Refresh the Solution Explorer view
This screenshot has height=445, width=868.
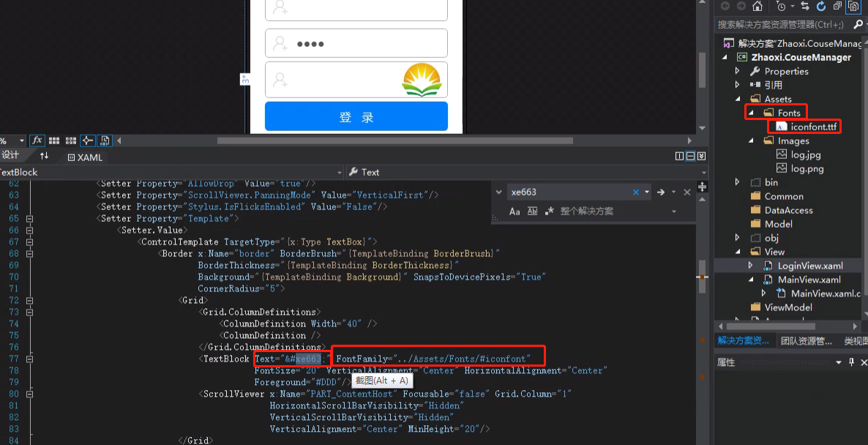(821, 6)
